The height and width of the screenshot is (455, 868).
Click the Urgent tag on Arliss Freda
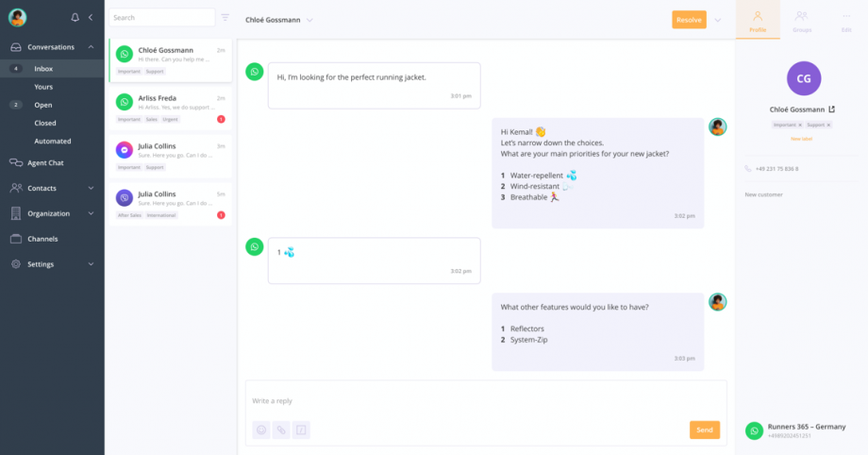pos(171,119)
